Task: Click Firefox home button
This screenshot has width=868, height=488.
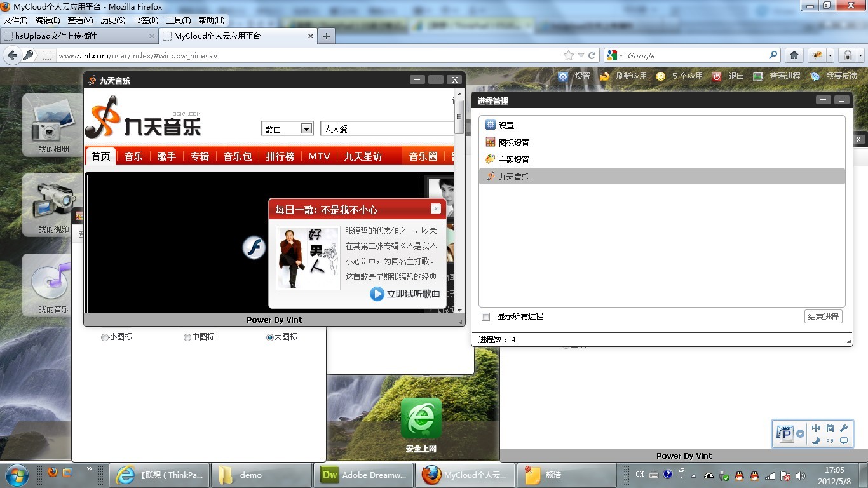Action: pos(794,55)
